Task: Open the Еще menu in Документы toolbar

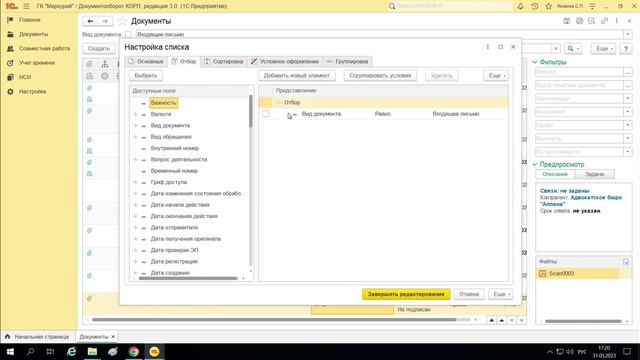Action: [x=604, y=48]
